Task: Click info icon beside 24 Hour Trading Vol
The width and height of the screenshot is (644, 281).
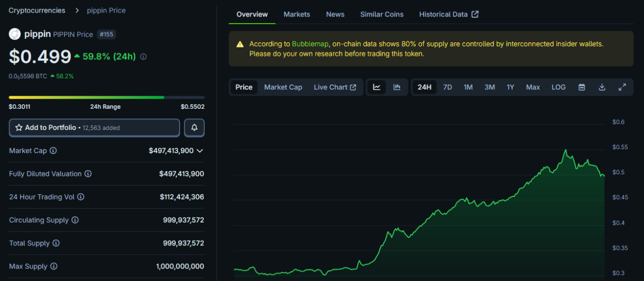Action: point(80,197)
